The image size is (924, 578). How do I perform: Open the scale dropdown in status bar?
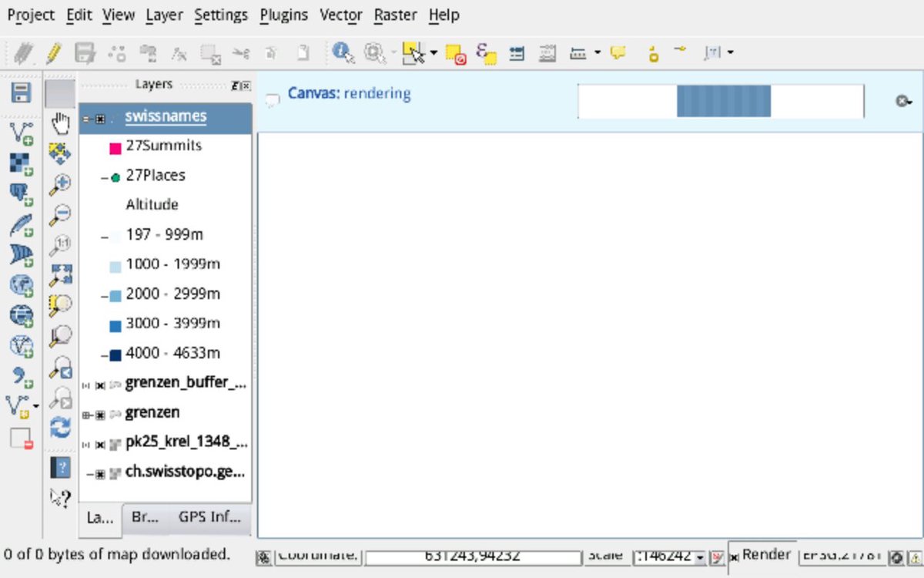(x=699, y=556)
